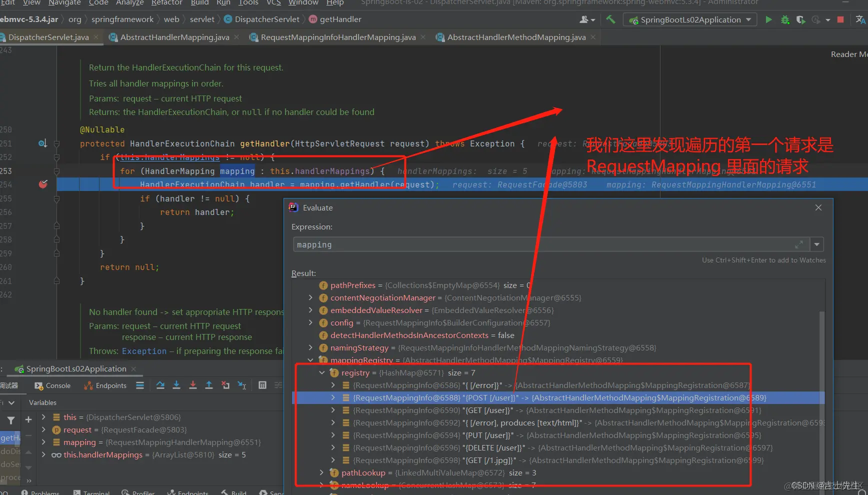Select the SpringBootLs02Application debug session tab
Viewport: 868px width, 495px height.
[76, 369]
